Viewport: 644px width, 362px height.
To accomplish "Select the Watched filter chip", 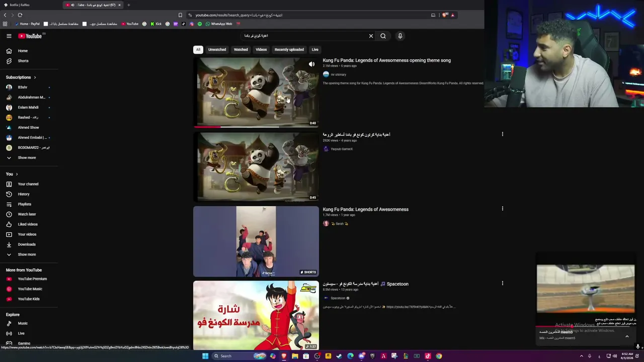I will click(x=240, y=50).
